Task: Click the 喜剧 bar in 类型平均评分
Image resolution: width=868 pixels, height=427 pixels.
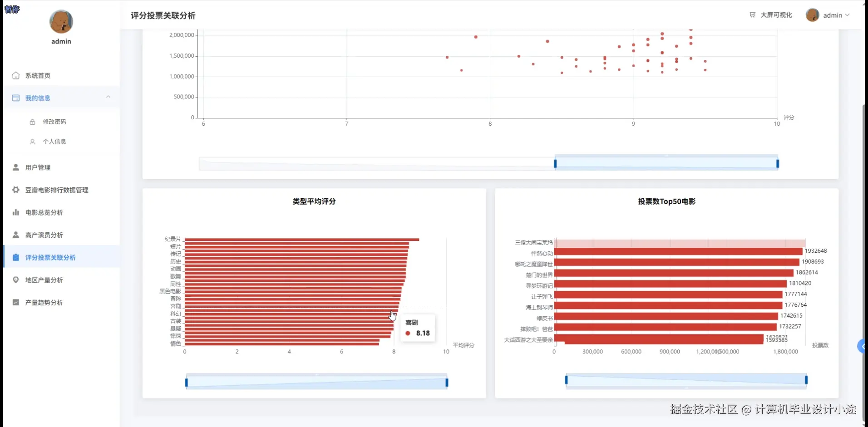Action: (292, 306)
